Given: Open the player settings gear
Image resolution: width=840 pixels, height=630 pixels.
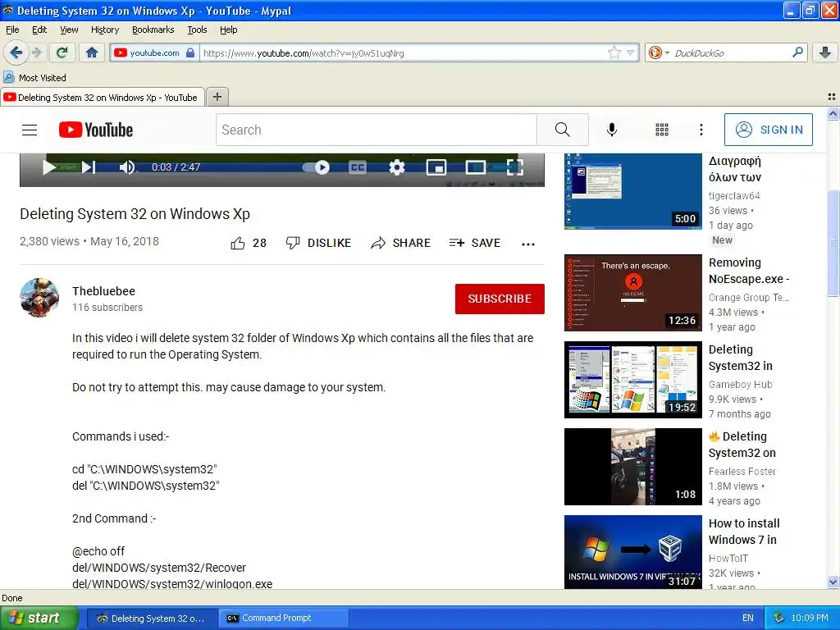Looking at the screenshot, I should point(397,167).
